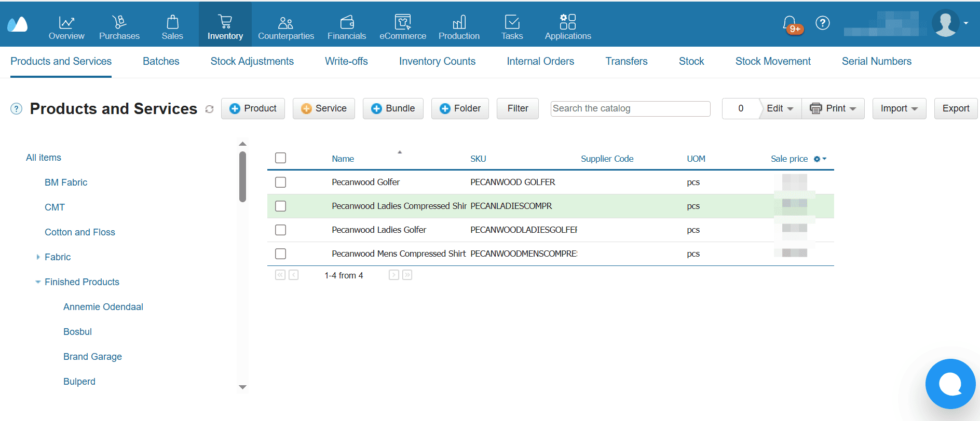Open the help question mark in top bar
The image size is (980, 421).
(823, 23)
